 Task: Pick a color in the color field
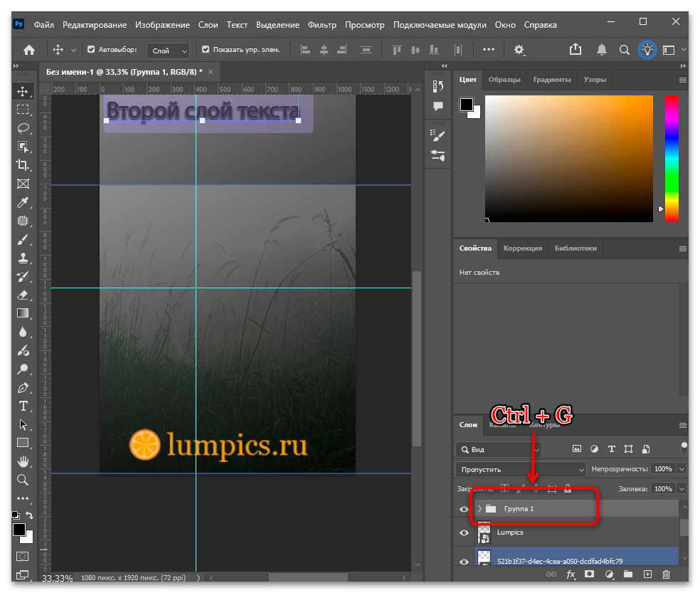coord(569,158)
